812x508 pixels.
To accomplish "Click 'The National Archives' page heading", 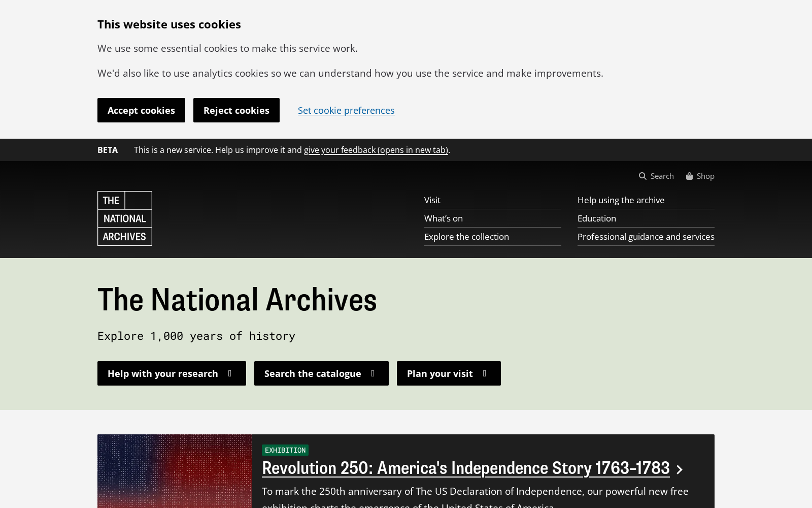I will 237,299.
